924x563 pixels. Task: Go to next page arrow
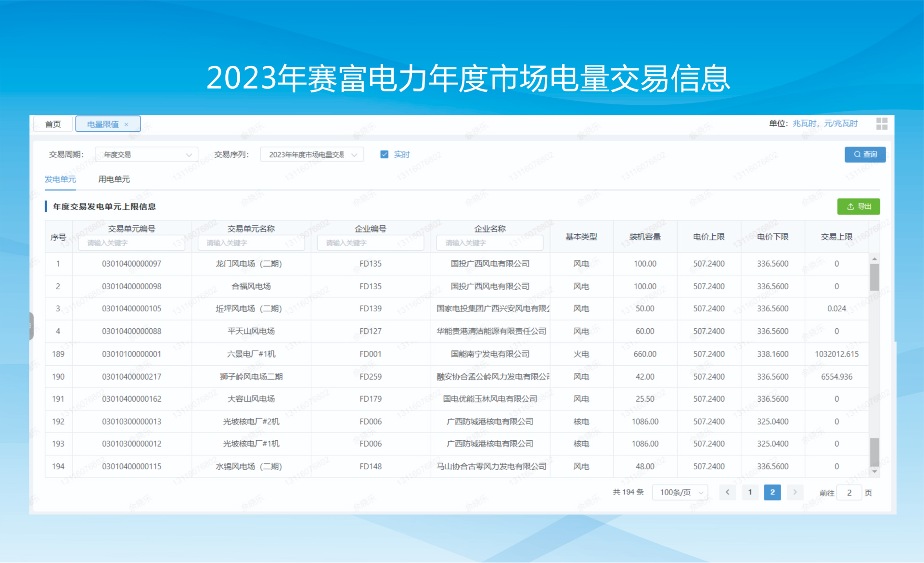coord(795,492)
